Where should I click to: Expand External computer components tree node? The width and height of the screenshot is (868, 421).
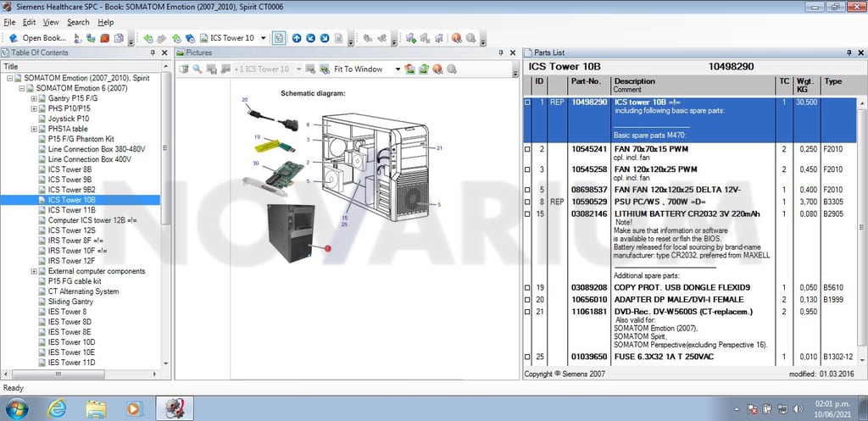pos(34,271)
